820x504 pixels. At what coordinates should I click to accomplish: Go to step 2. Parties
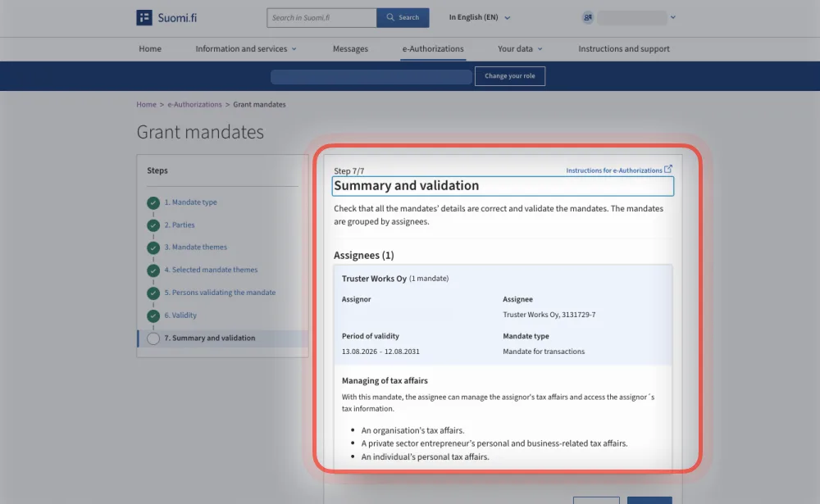180,225
